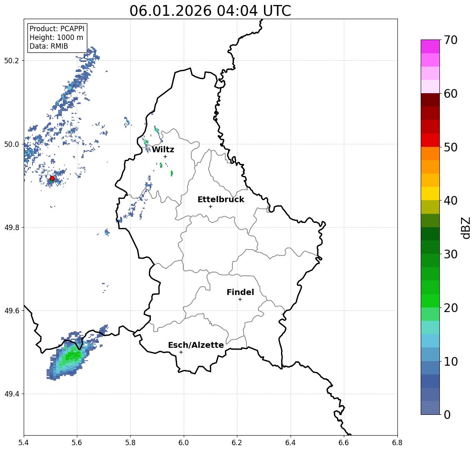
Task: Select the 'Ettelbruck' label text
Action: tap(221, 199)
